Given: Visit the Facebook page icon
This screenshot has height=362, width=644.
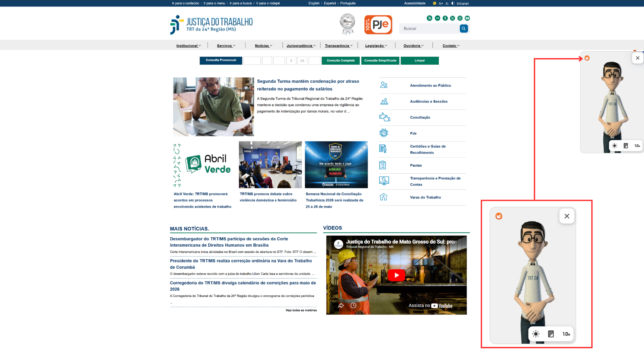Looking at the screenshot, I should (x=445, y=18).
